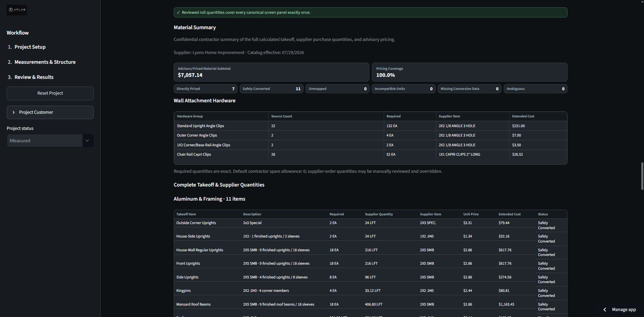The width and height of the screenshot is (644, 317).
Task: Expand the Project Customer section
Action: tap(50, 112)
